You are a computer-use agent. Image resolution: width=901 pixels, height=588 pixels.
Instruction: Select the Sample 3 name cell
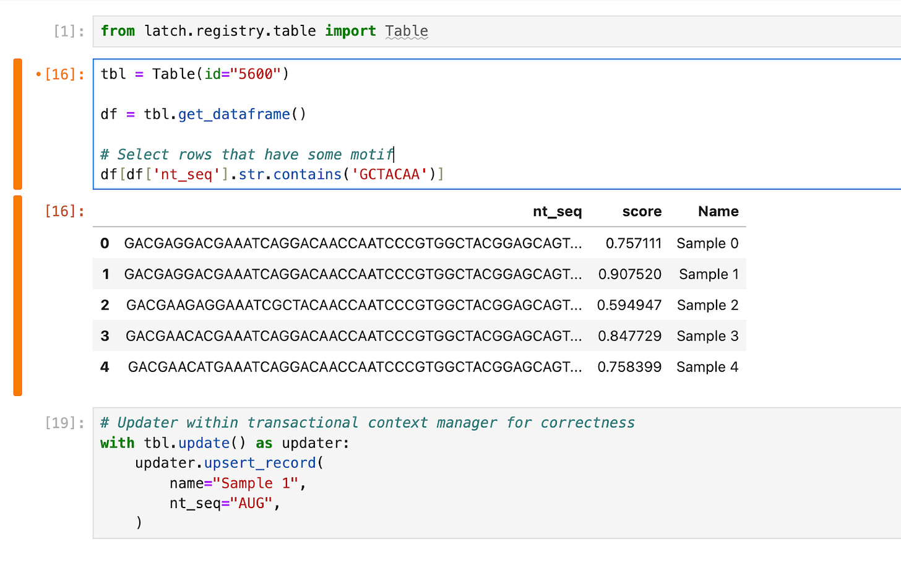coord(707,336)
